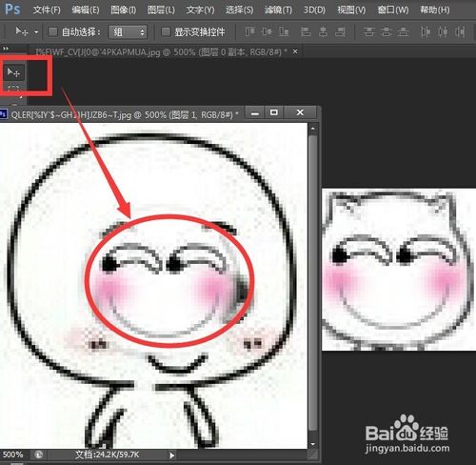476x465 pixels.
Task: Click the Photoshop Ps logo icon
Action: (12, 10)
